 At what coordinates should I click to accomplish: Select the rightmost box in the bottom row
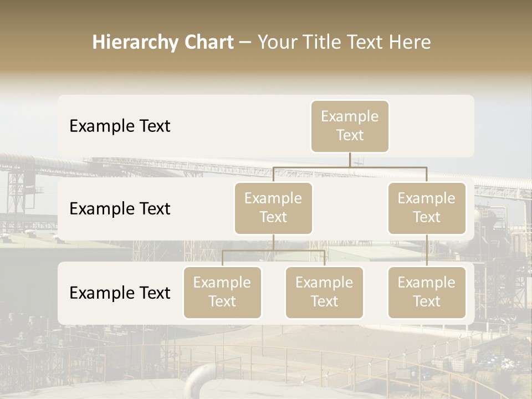coord(427,293)
